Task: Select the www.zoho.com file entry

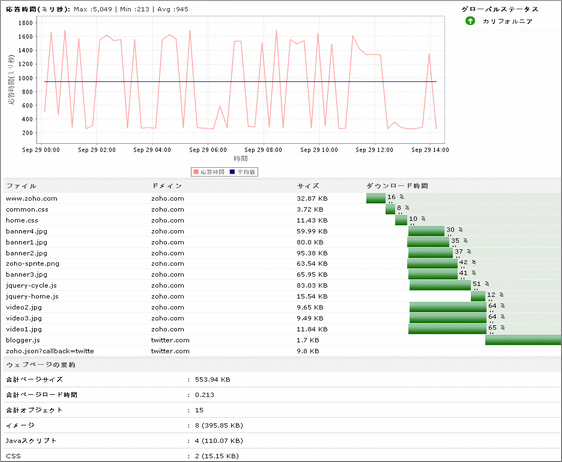Action: tap(32, 199)
